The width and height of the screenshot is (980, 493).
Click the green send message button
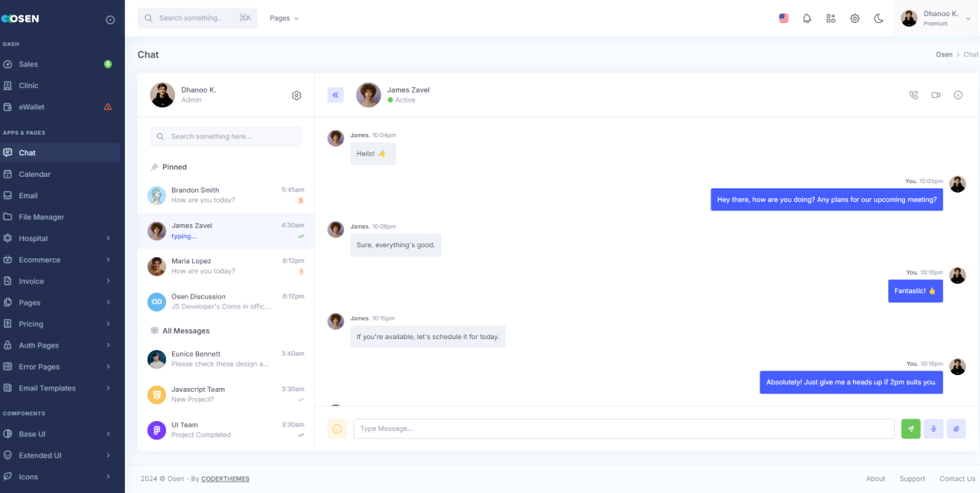pyautogui.click(x=910, y=429)
